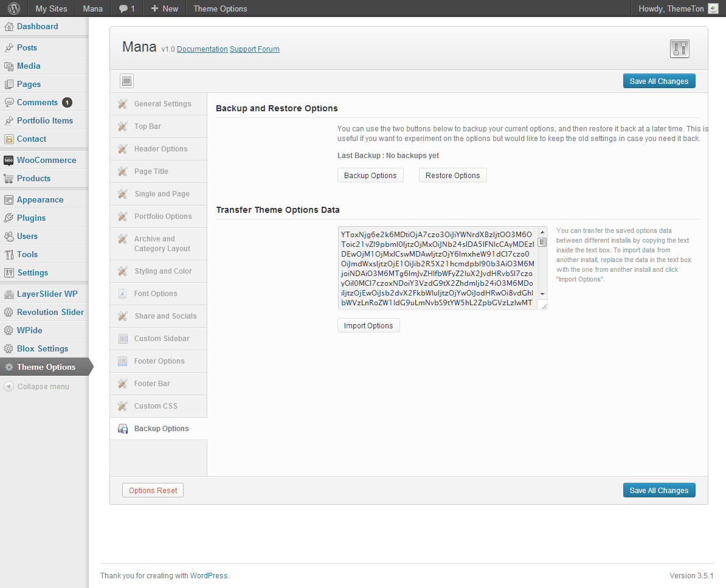Click the Dashboard home icon
Viewport: 726px width, 588px height.
tap(9, 27)
